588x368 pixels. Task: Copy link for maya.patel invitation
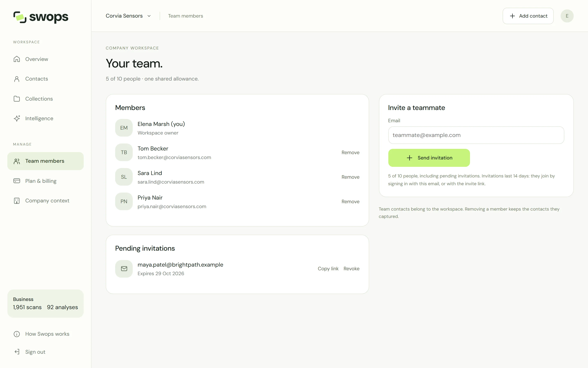pos(328,269)
